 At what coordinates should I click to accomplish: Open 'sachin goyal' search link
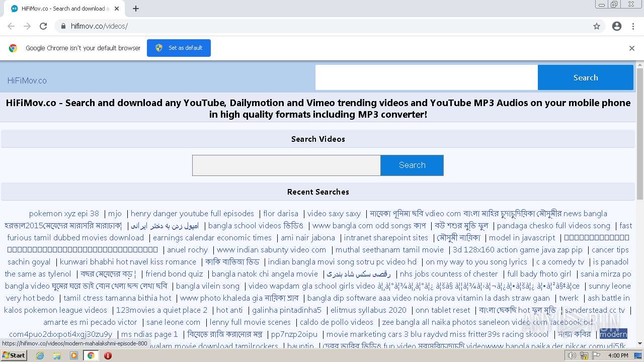[29, 262]
